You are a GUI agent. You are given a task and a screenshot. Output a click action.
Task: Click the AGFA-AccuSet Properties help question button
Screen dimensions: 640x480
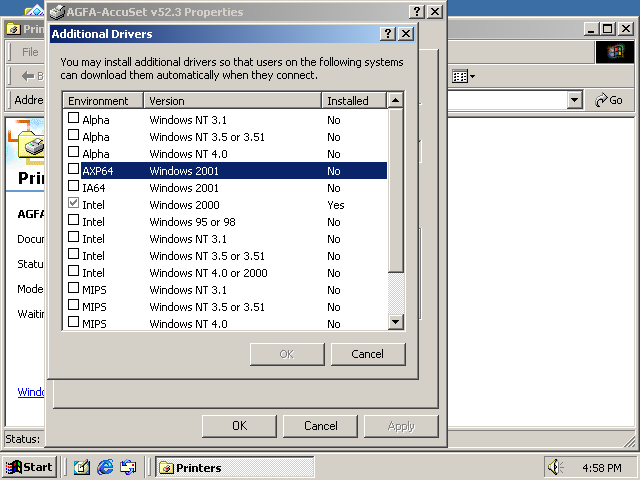click(x=417, y=11)
